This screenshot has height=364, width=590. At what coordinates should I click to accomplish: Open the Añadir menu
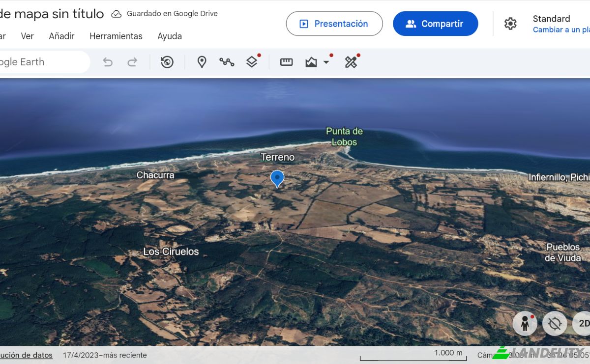(62, 36)
